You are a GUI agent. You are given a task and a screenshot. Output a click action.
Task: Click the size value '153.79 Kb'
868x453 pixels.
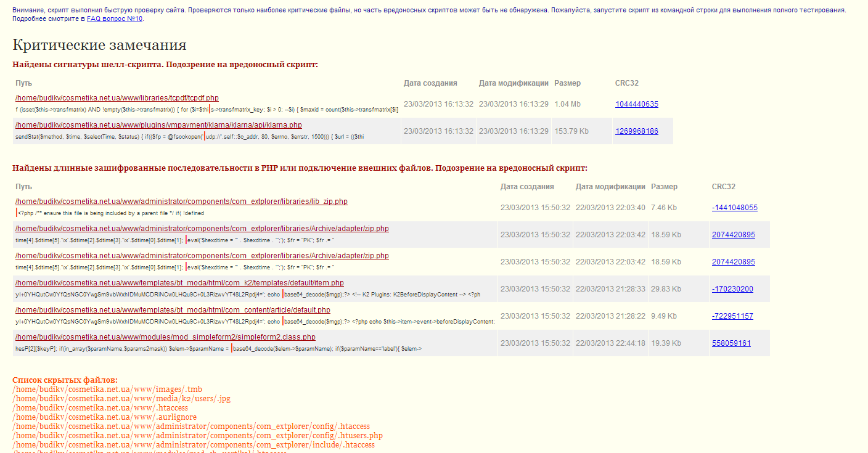click(x=571, y=131)
